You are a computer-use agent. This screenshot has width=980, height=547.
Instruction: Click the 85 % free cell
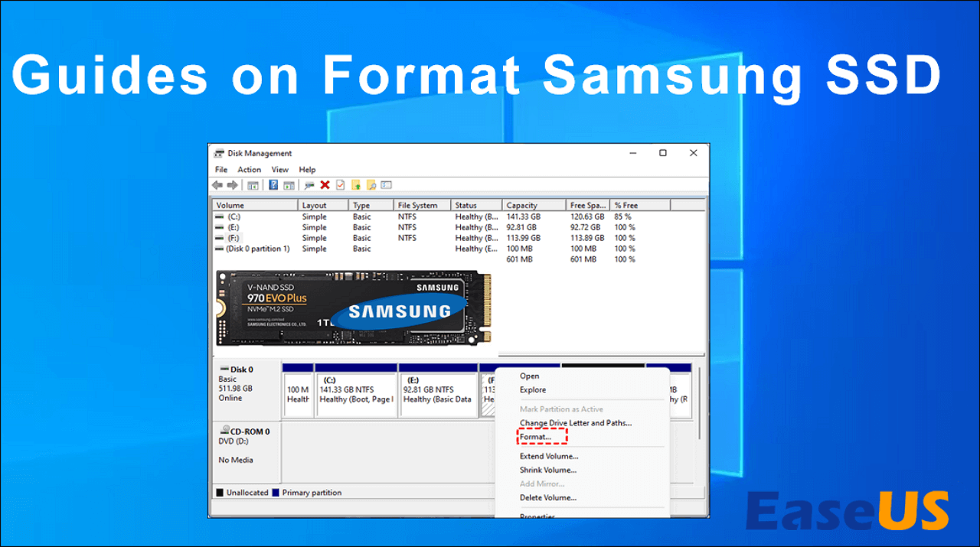pyautogui.click(x=622, y=217)
